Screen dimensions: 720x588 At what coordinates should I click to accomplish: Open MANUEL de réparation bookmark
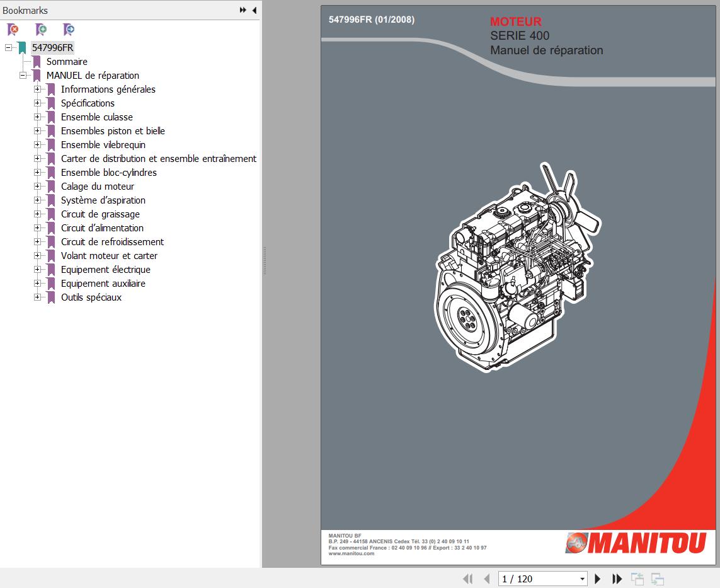pos(93,76)
